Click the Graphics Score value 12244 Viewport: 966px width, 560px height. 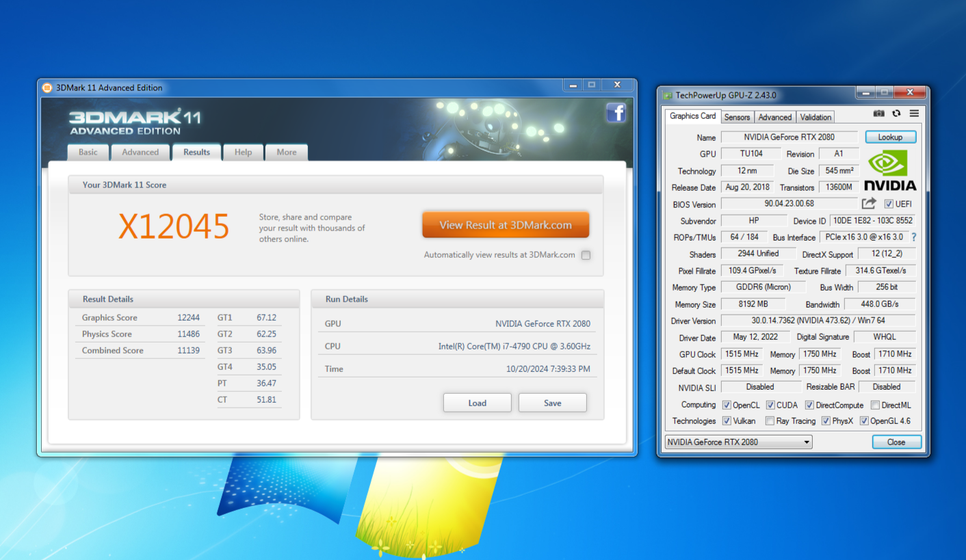pos(188,317)
